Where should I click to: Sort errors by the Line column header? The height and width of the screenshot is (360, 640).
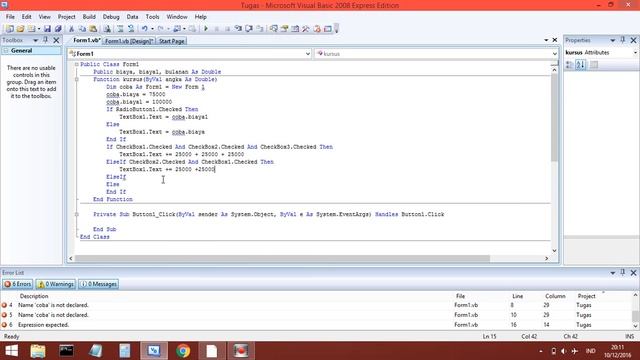[517, 296]
